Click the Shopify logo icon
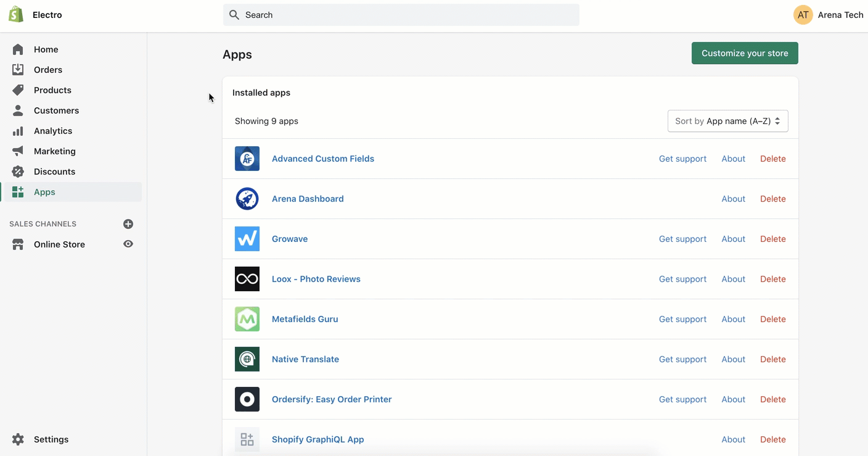868x456 pixels. [x=16, y=15]
